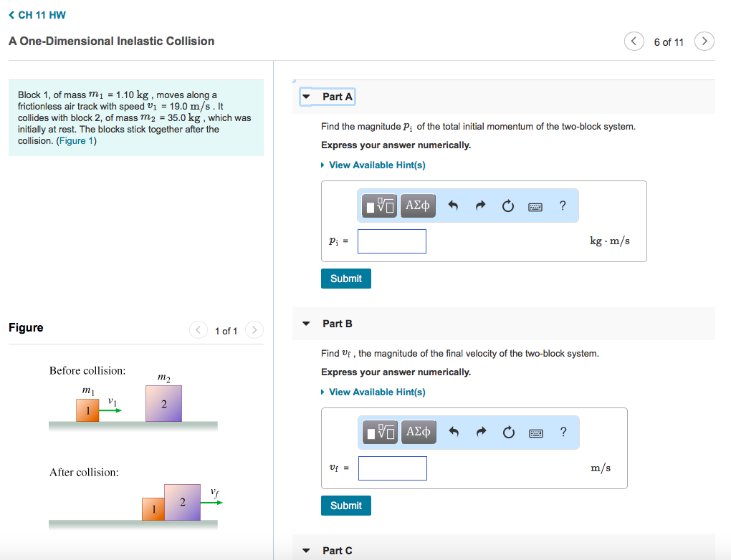Undo last entry in Part A toolbar
731x560 pixels.
pyautogui.click(x=453, y=206)
